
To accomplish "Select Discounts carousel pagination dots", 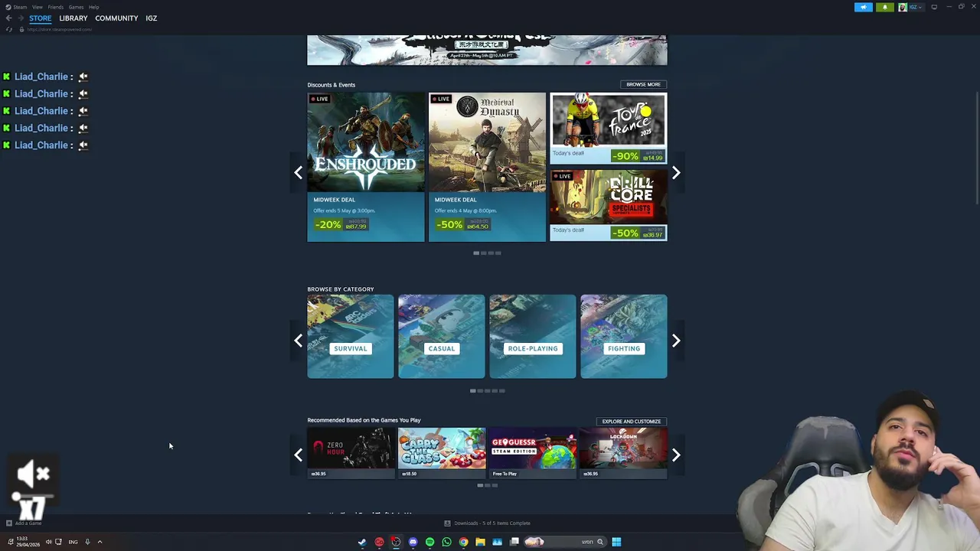I will point(487,253).
